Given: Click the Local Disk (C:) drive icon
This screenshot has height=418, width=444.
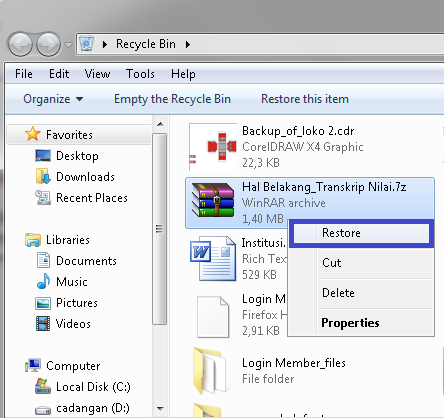Looking at the screenshot, I should pos(43,386).
